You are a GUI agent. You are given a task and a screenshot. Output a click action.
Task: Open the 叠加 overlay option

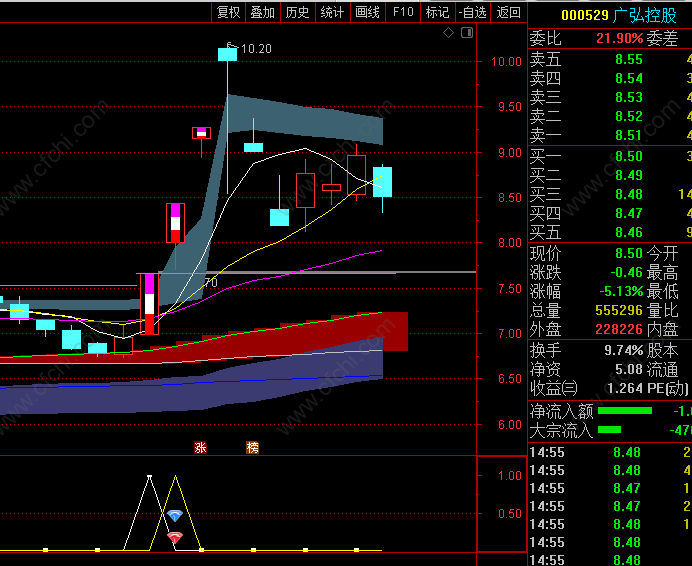tap(263, 12)
